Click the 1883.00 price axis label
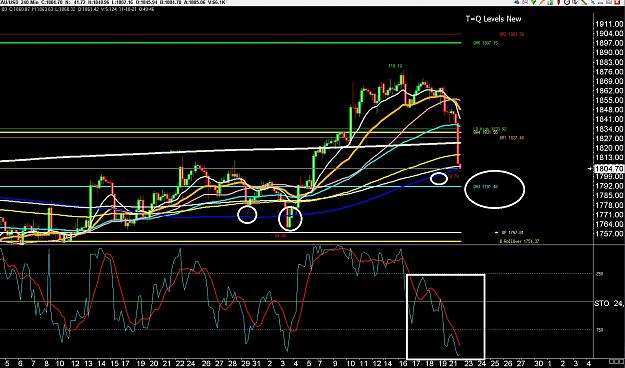The height and width of the screenshot is (368, 625). point(609,62)
